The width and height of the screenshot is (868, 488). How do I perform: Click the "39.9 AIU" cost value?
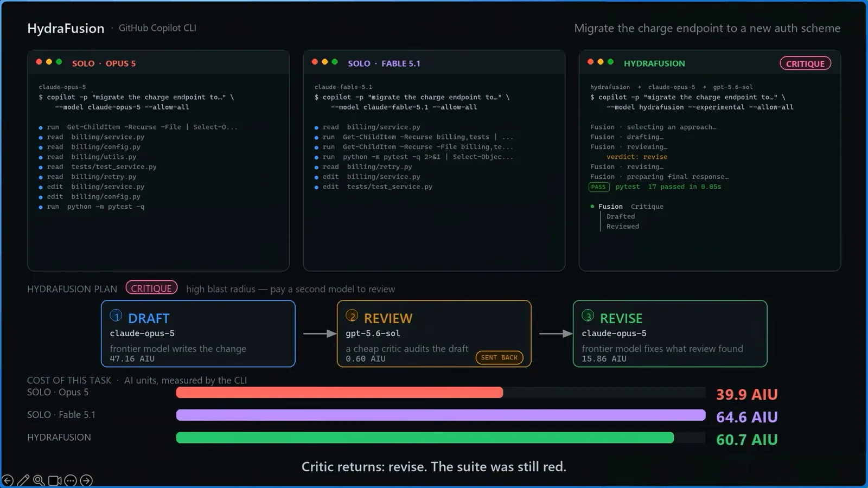[747, 395]
